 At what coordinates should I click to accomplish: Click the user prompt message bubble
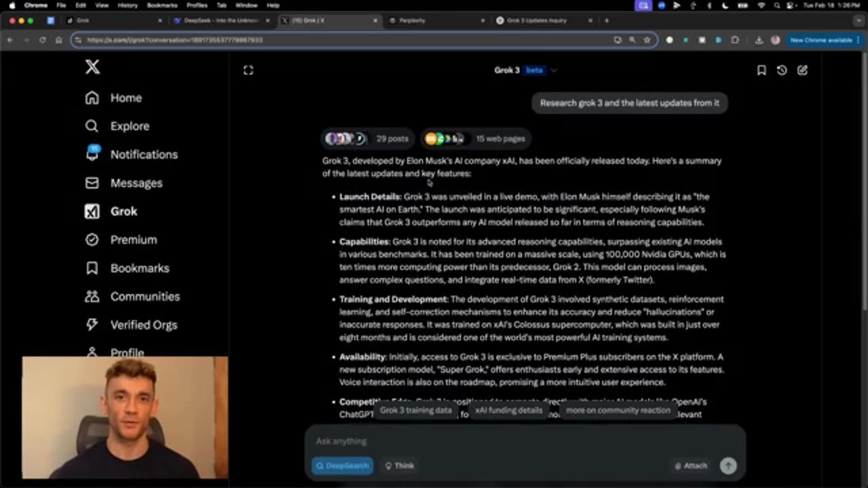[x=629, y=103]
